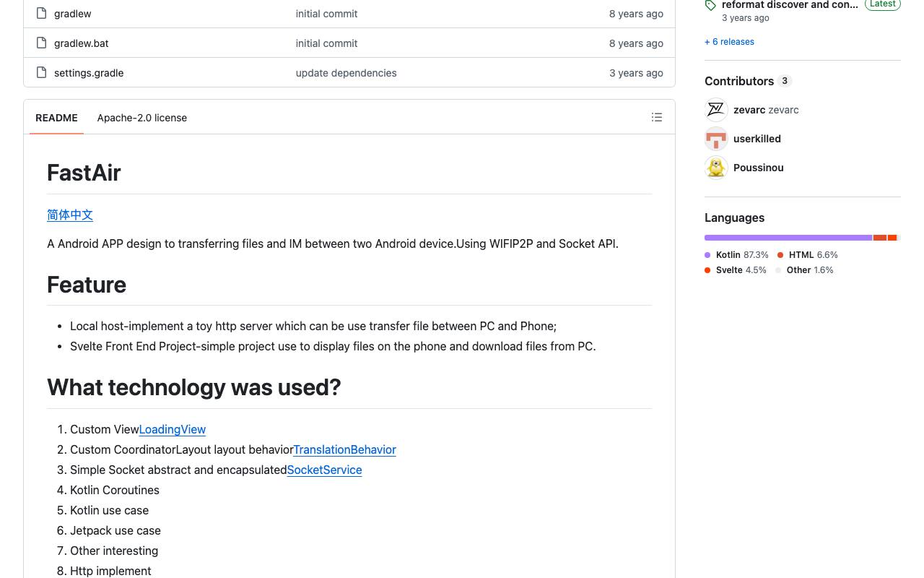Screen dimensions: 924x578
Task: Open the settings.gradle file
Action: coord(89,73)
